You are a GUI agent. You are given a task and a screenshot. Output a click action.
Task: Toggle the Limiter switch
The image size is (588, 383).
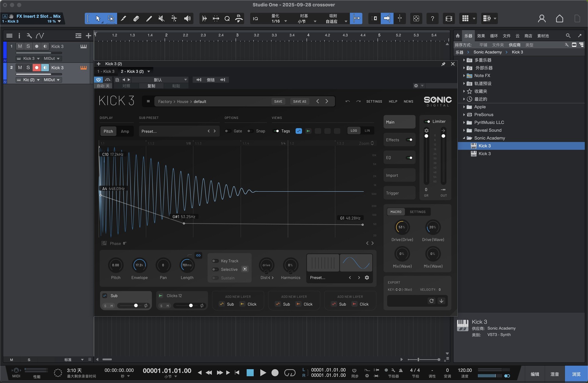427,122
